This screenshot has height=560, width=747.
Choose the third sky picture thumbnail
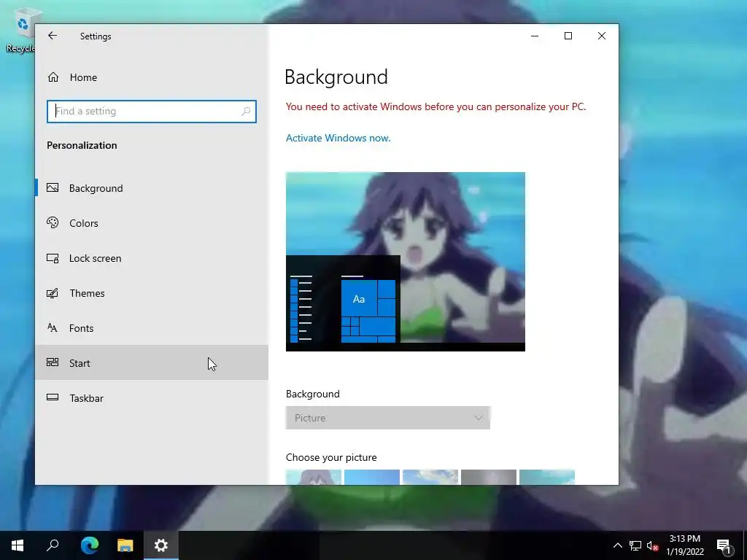[x=430, y=477]
